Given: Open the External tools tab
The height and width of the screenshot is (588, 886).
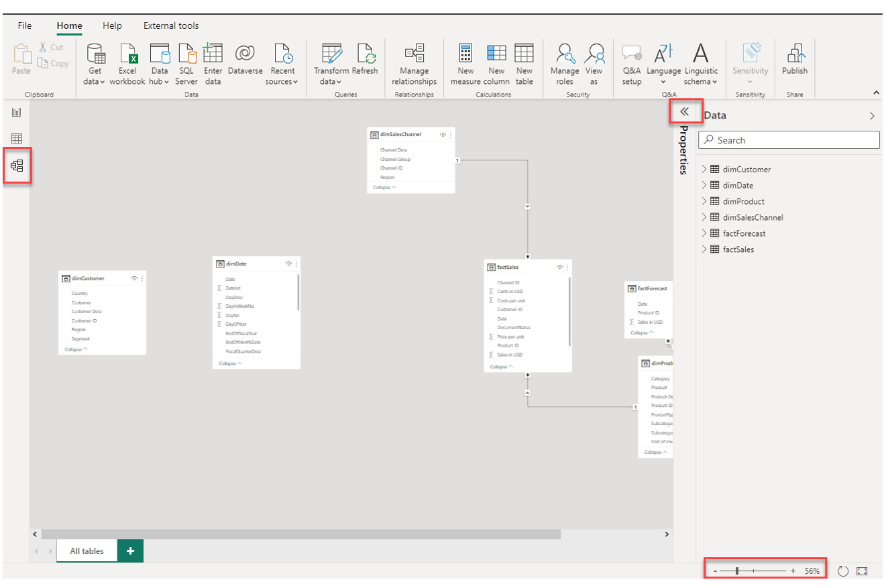Looking at the screenshot, I should coord(171,25).
